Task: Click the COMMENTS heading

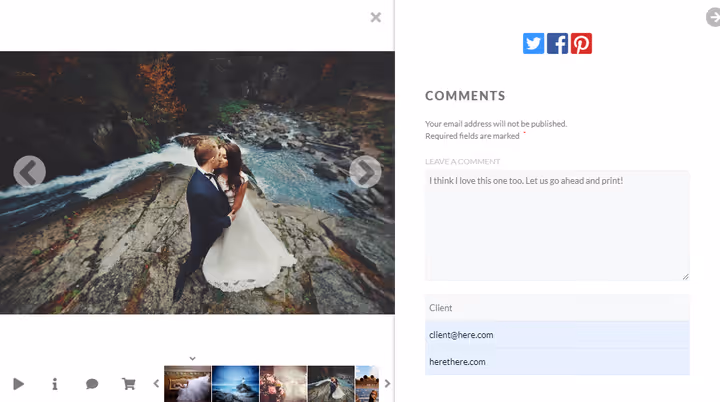Action: pos(465,96)
